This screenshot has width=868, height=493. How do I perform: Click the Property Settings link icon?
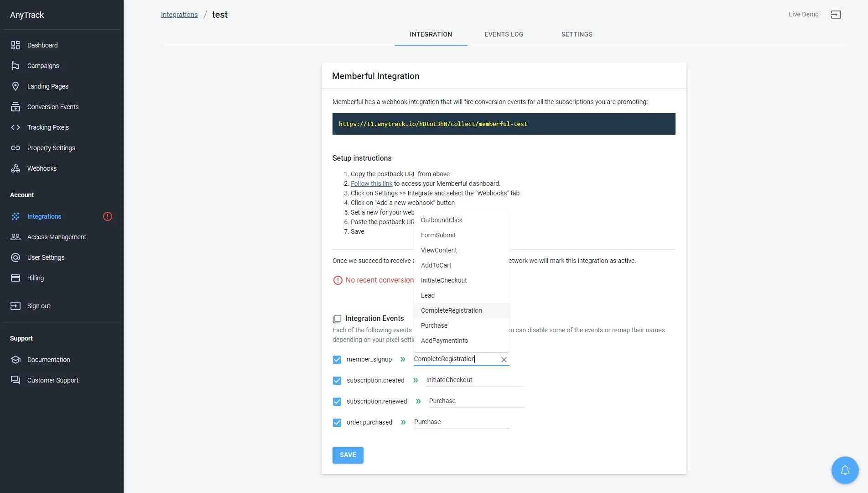16,148
